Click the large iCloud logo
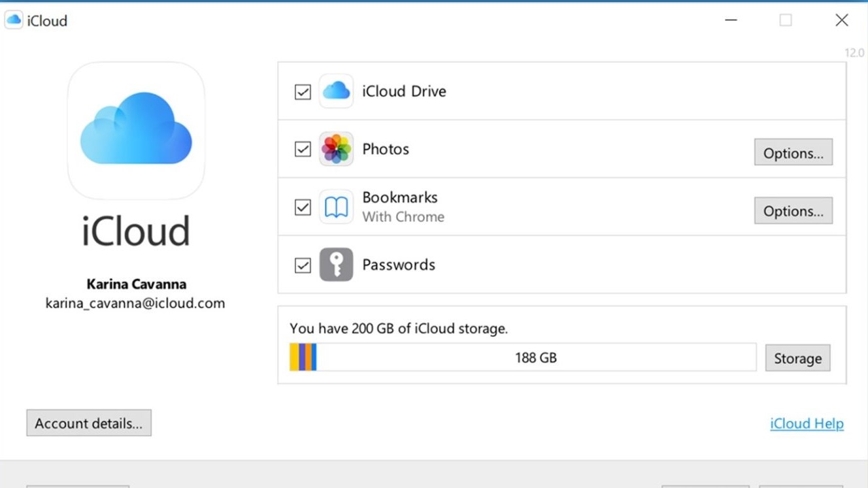 [136, 130]
